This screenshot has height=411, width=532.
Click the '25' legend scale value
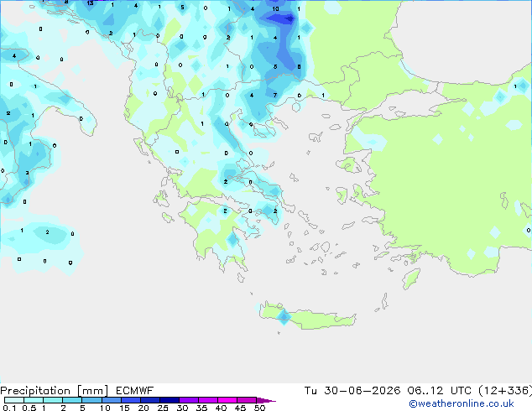click(x=163, y=408)
